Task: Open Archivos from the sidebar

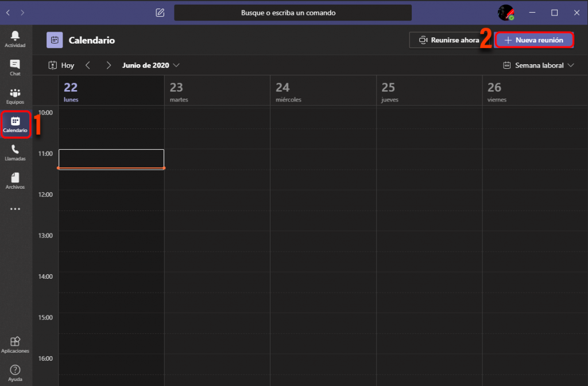Action: [14, 181]
